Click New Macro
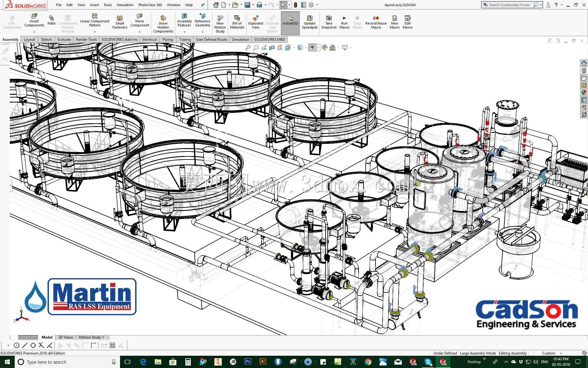The height and width of the screenshot is (368, 588). 395,22
